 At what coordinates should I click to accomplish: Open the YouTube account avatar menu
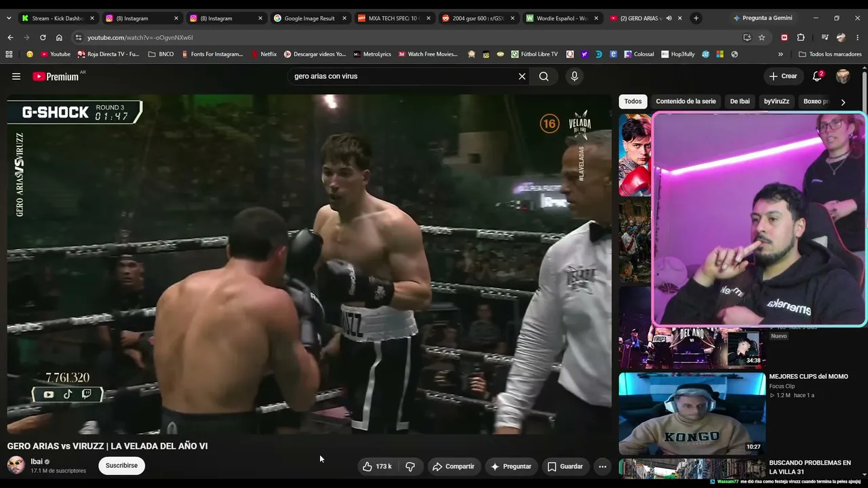[x=843, y=76]
